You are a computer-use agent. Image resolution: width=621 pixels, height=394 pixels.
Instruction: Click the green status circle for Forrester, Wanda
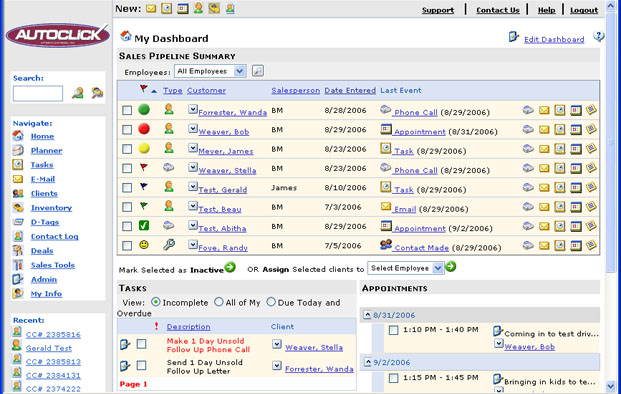(x=144, y=109)
